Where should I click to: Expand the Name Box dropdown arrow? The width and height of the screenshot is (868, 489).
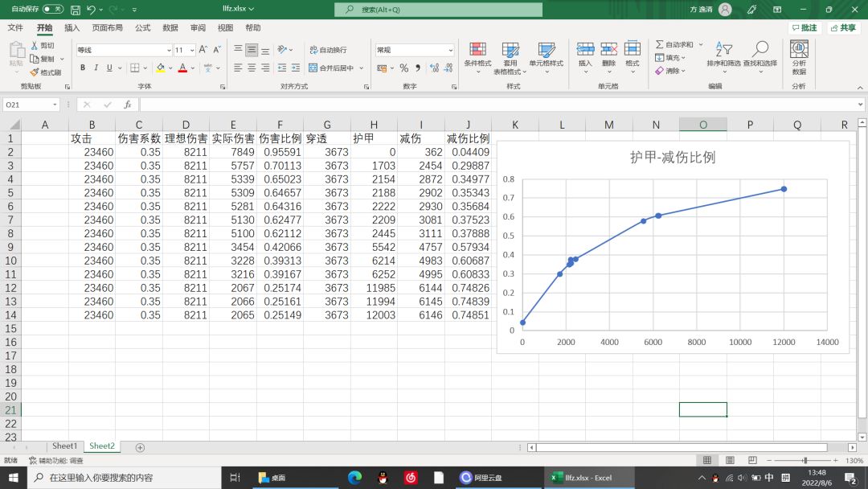(x=55, y=104)
